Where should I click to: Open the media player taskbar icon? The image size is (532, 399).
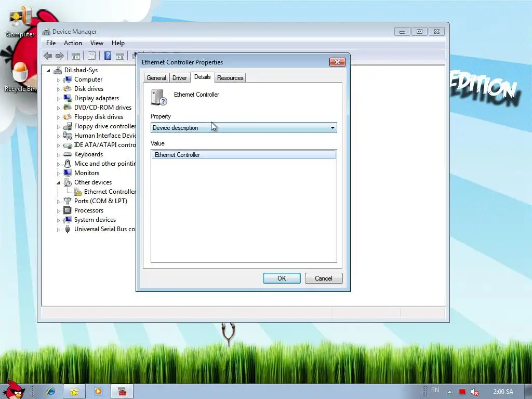click(x=98, y=392)
